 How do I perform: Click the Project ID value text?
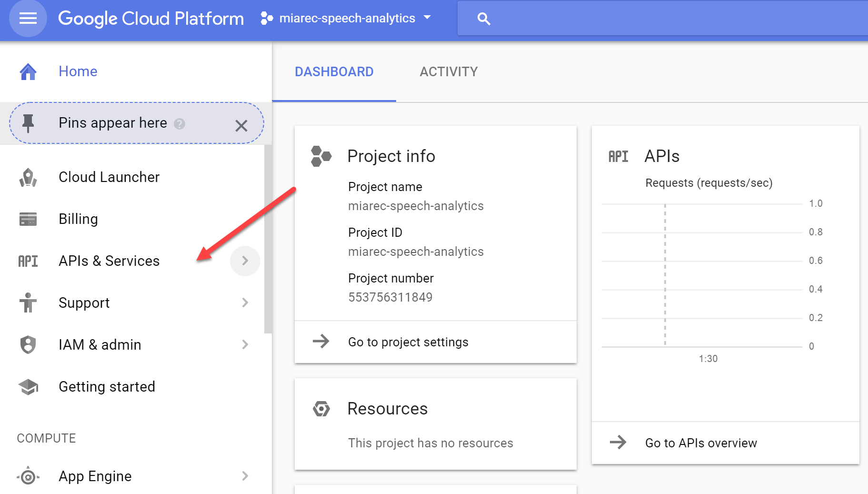pyautogui.click(x=416, y=252)
